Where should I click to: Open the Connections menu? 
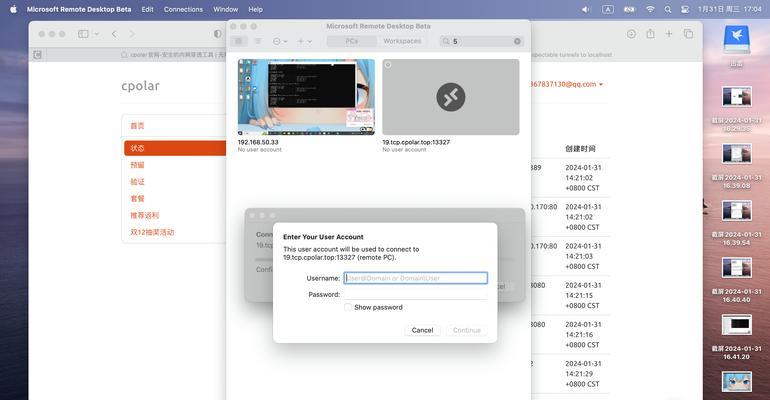[183, 9]
